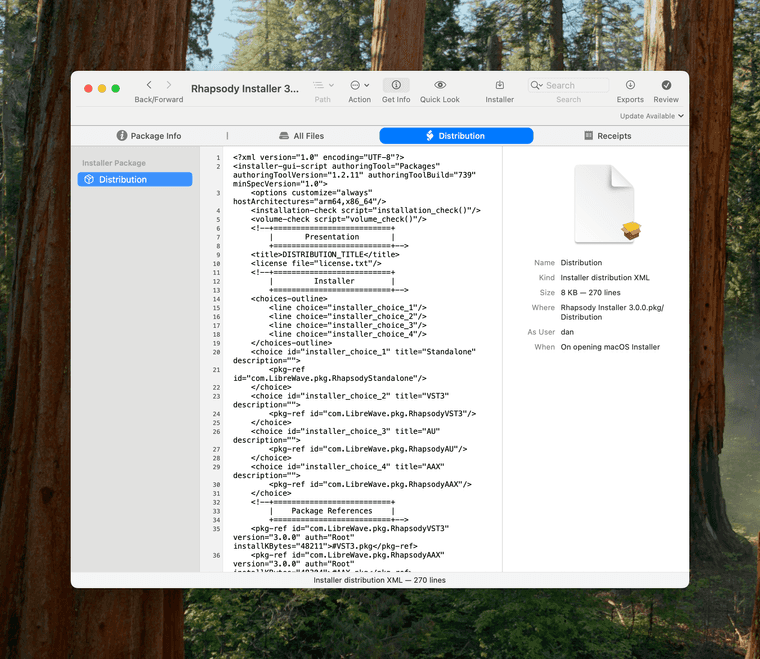Image resolution: width=760 pixels, height=659 pixels.
Task: Click the status bar line count text
Action: click(x=380, y=580)
